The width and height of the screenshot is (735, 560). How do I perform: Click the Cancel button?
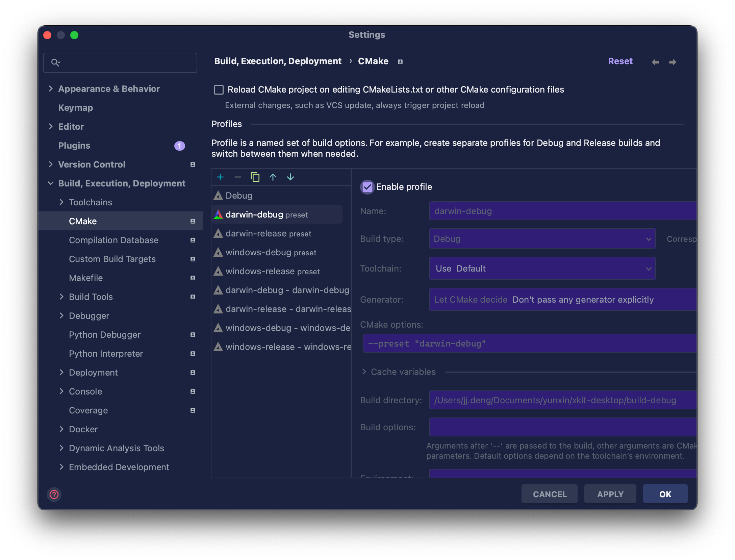pos(550,494)
